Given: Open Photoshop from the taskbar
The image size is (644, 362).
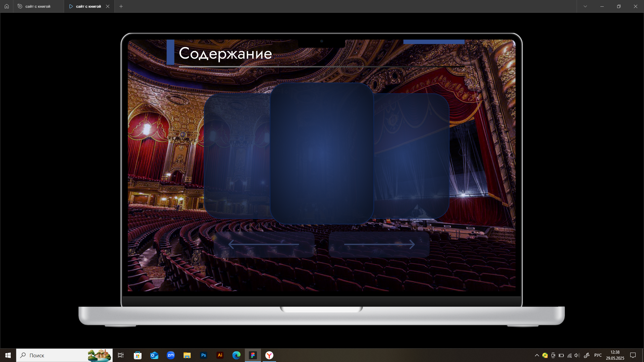Looking at the screenshot, I should [x=204, y=355].
